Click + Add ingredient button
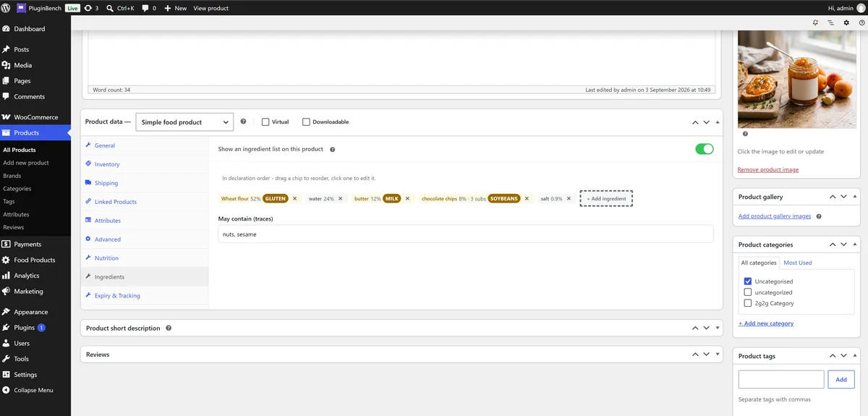Viewport: 868px width, 416px height. [606, 198]
